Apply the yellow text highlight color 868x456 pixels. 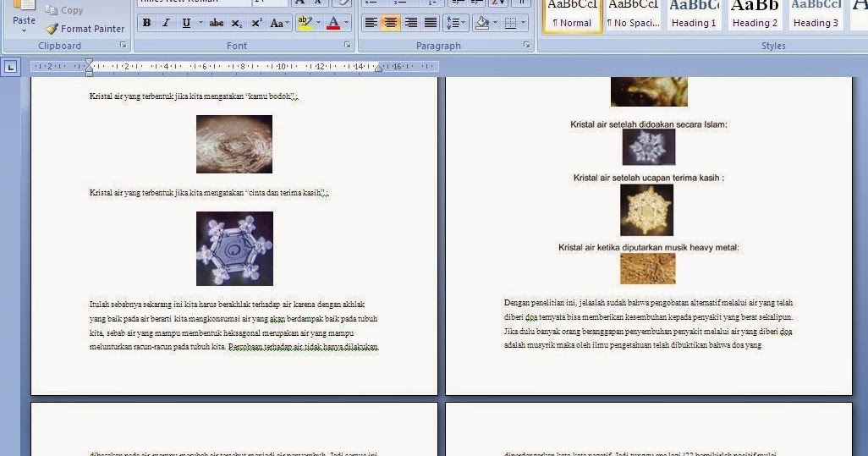point(305,23)
